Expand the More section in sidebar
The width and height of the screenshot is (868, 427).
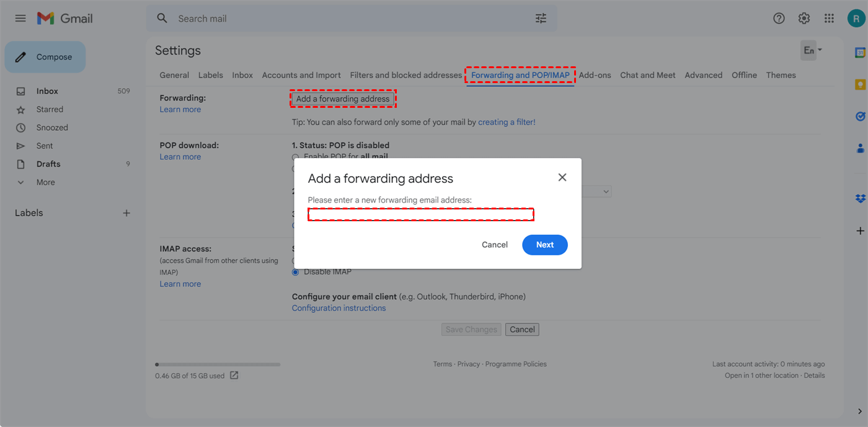tap(45, 182)
